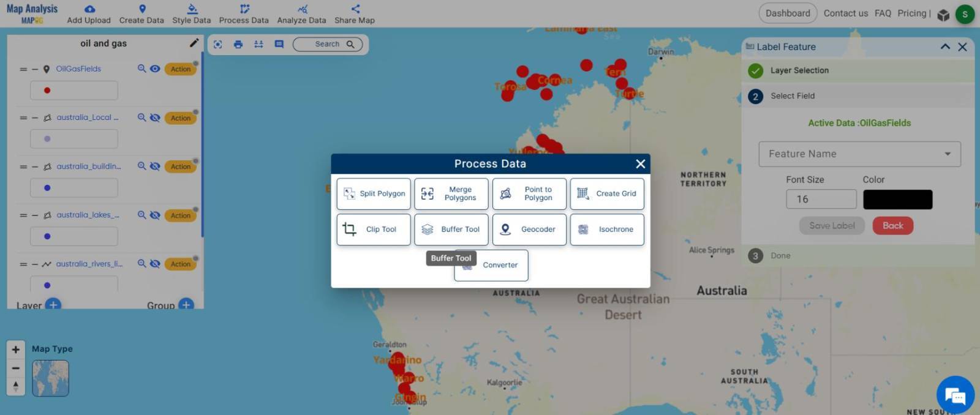Viewport: 980px width, 415px height.
Task: Open the Pricing link
Action: tap(912, 13)
